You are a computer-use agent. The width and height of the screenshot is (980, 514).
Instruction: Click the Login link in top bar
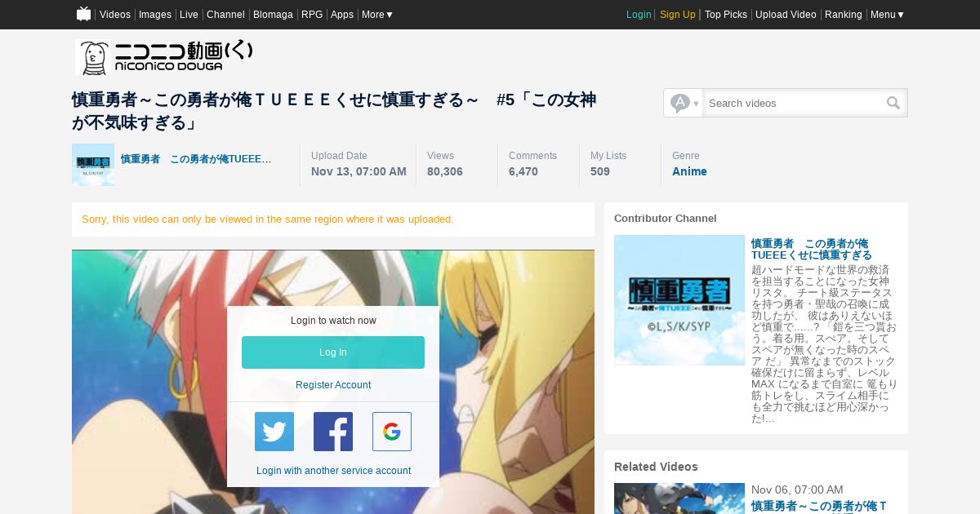[639, 15]
